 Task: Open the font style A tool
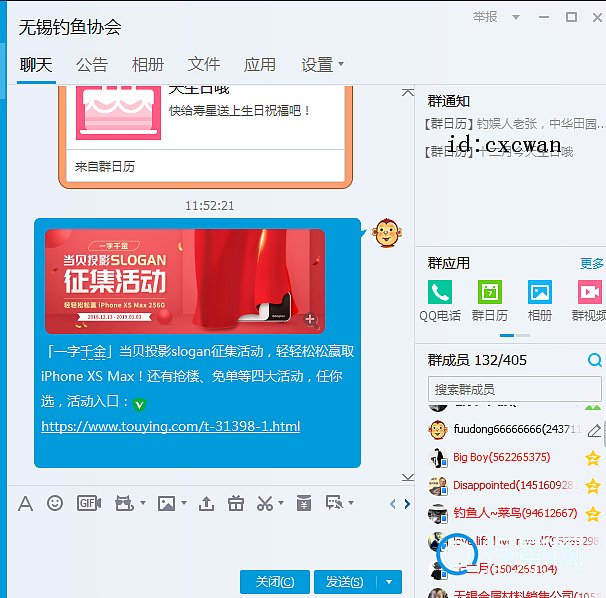click(x=26, y=504)
